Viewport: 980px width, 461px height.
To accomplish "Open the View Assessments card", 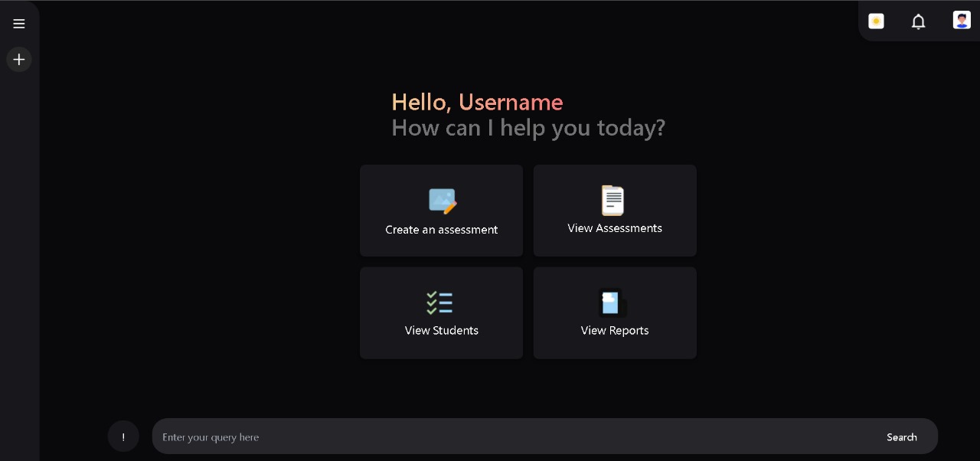I will (x=615, y=211).
